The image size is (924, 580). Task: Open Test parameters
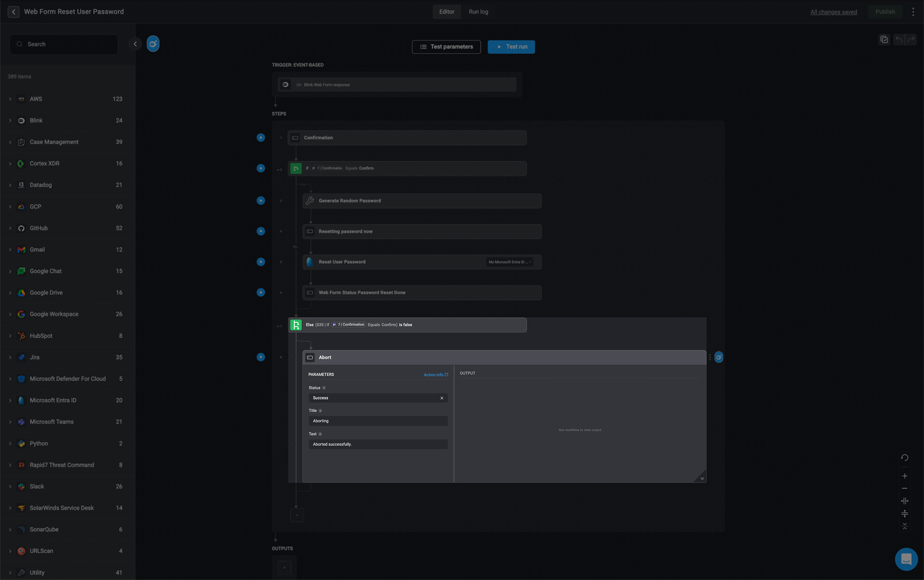click(446, 47)
